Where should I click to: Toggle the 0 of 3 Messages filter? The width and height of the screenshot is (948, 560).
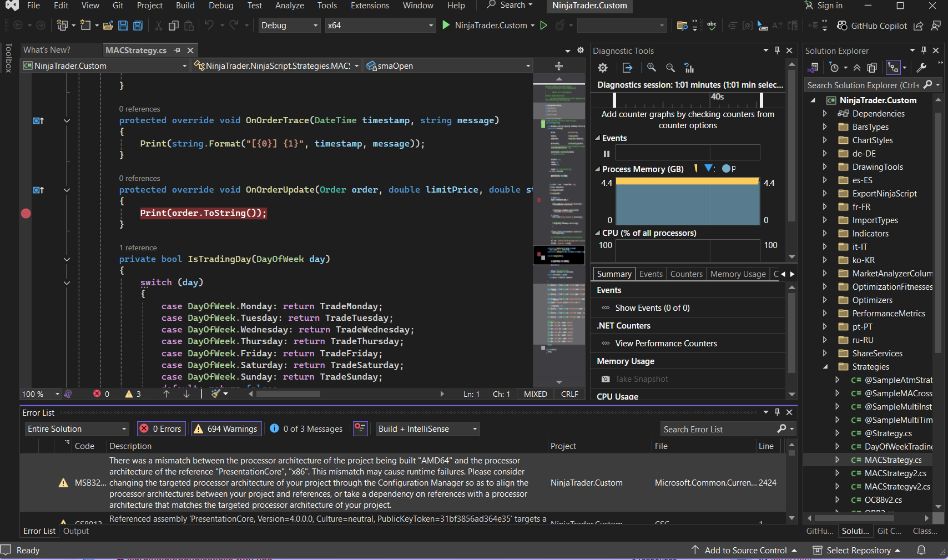click(x=306, y=429)
